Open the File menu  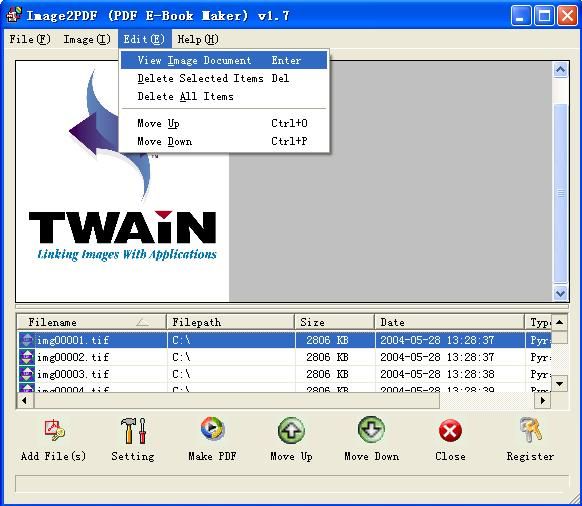[30, 39]
